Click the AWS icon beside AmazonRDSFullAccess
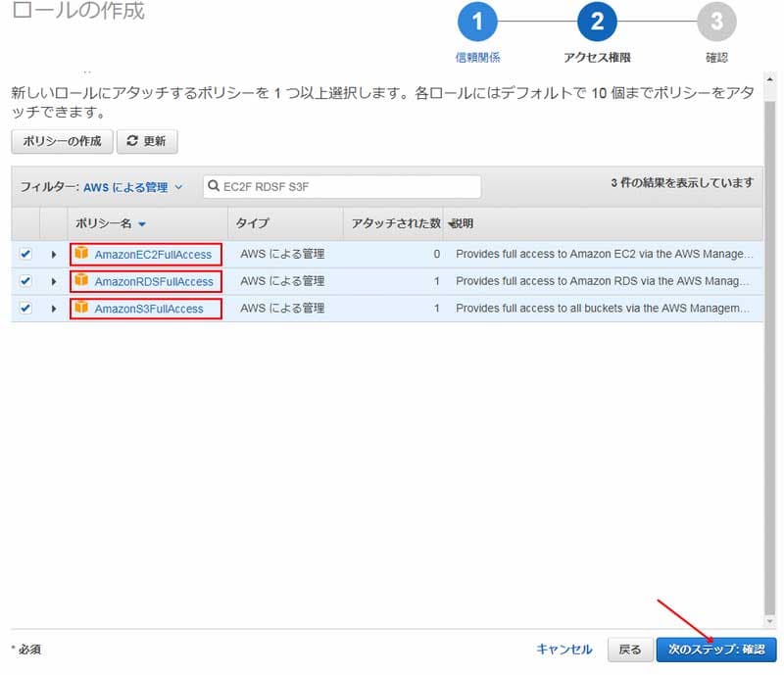 pyautogui.click(x=78, y=282)
